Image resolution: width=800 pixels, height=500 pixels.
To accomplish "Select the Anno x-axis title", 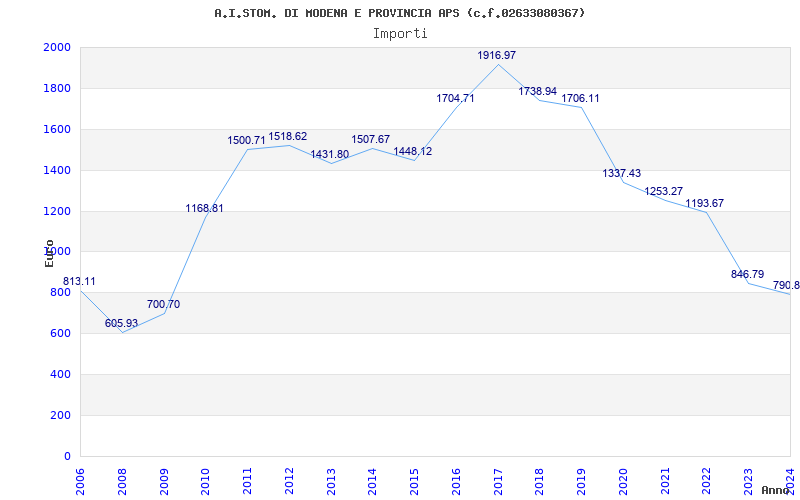I will click(775, 490).
